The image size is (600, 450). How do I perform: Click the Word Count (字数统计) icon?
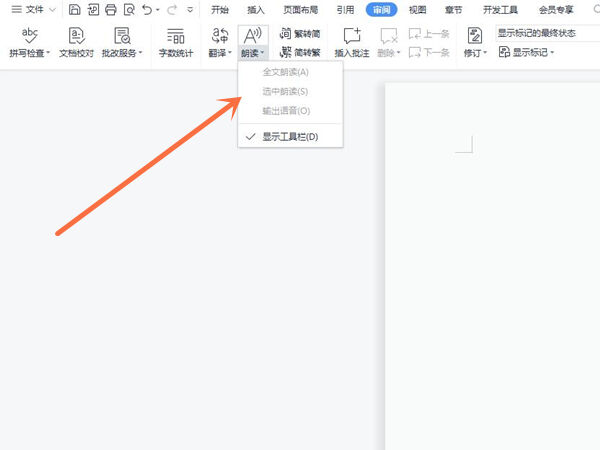click(x=175, y=36)
